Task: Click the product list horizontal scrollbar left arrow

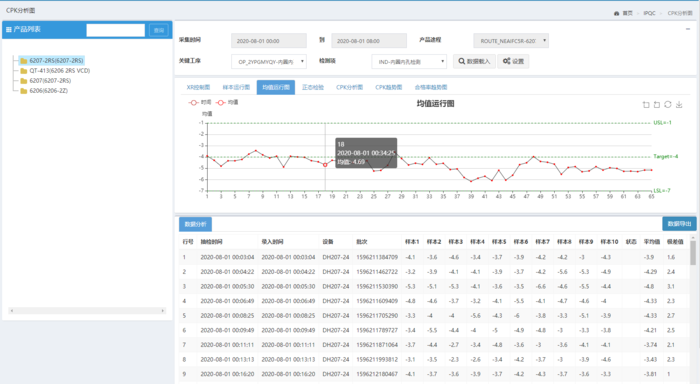Action: tap(12, 310)
